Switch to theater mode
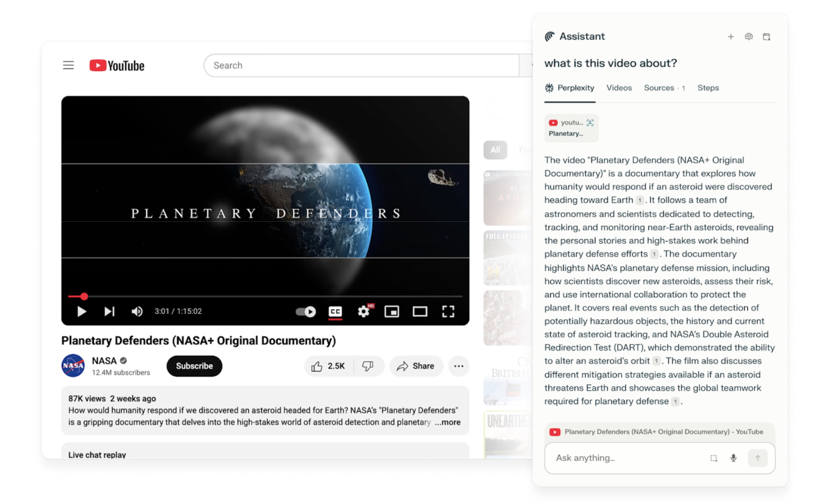Image resolution: width=813 pixels, height=504 pixels. tap(420, 311)
